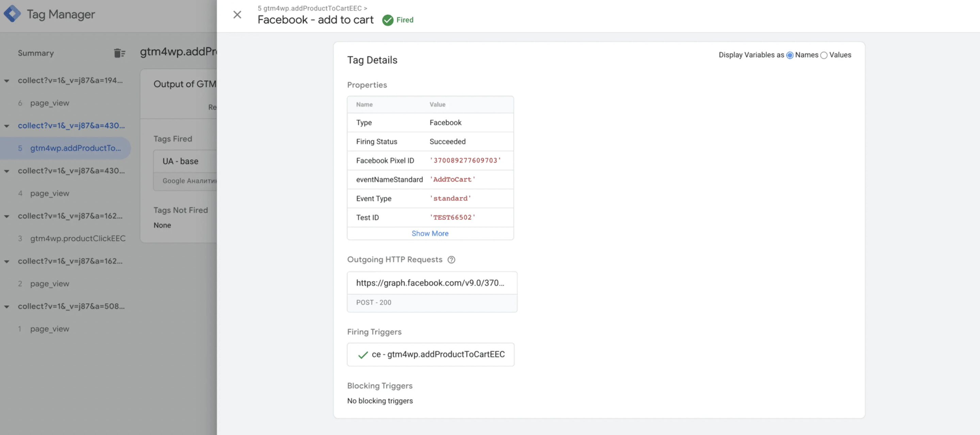
Task: Select the gtm4wp.addProductTo... summary item
Action: [x=75, y=148]
